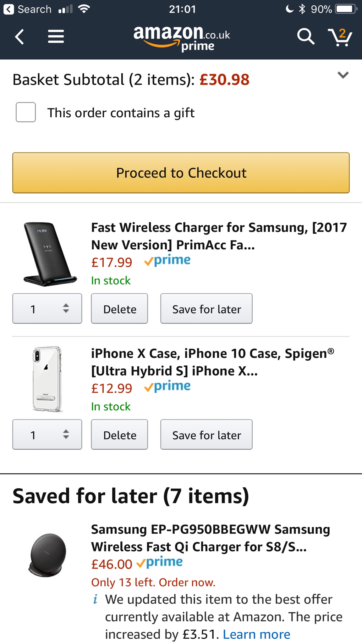Delete the Spigen iPhone X case
The height and width of the screenshot is (644, 362).
pos(119,435)
